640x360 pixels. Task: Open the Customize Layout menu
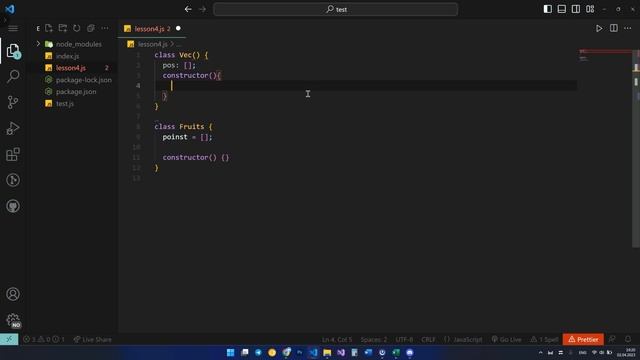590,9
